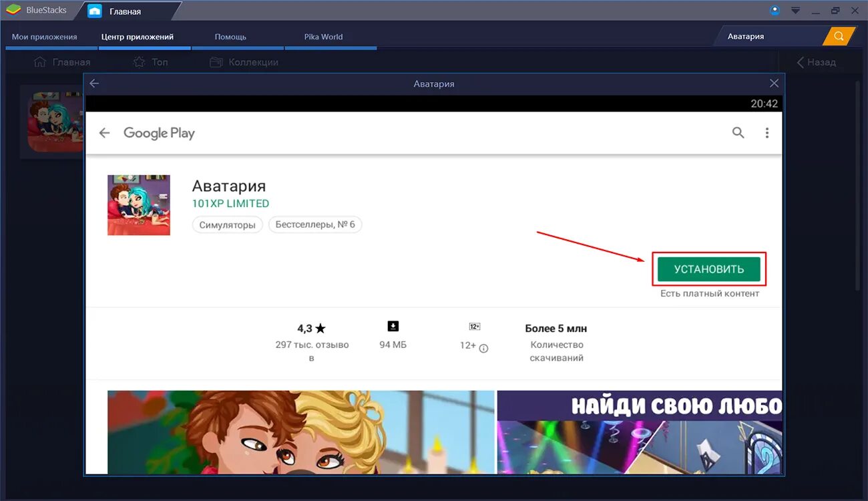Select Бестселлеры № 6 chip
This screenshot has width=868, height=501.
point(315,225)
